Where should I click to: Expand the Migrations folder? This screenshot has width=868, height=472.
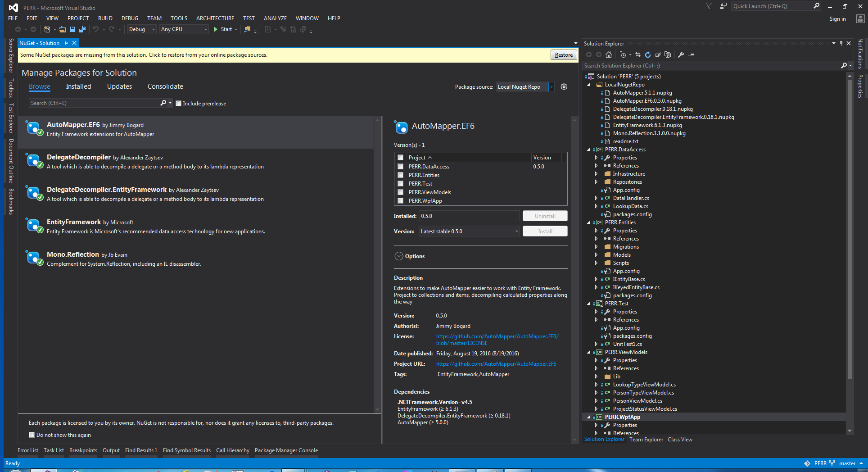(x=597, y=247)
